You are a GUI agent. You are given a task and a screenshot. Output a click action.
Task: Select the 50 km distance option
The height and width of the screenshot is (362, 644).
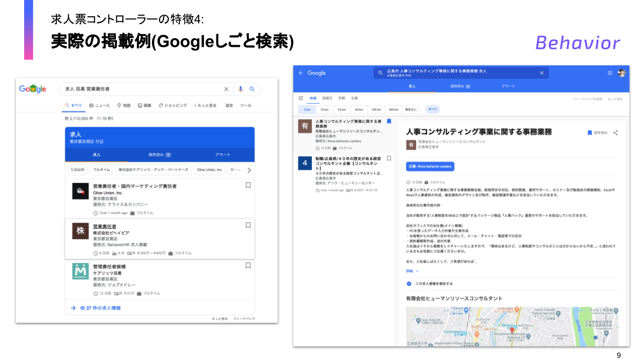click(x=359, y=109)
